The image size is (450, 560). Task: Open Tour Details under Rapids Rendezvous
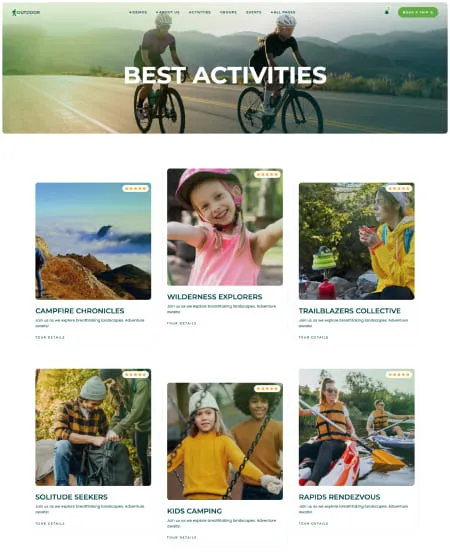pyautogui.click(x=313, y=524)
